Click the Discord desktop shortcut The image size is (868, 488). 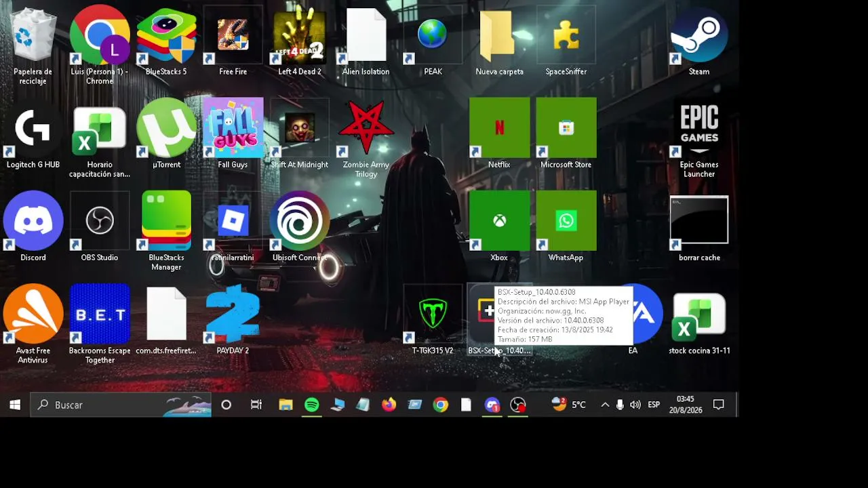pyautogui.click(x=33, y=226)
